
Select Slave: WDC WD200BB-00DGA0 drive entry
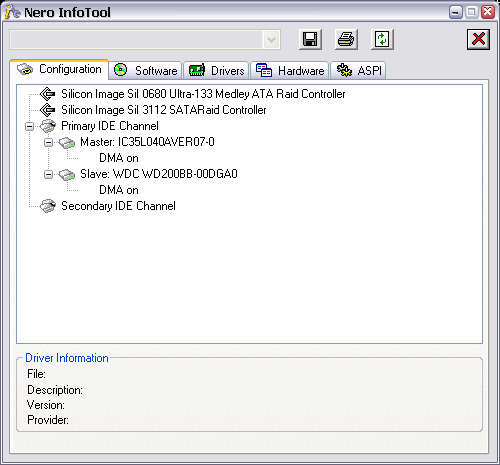click(x=159, y=174)
